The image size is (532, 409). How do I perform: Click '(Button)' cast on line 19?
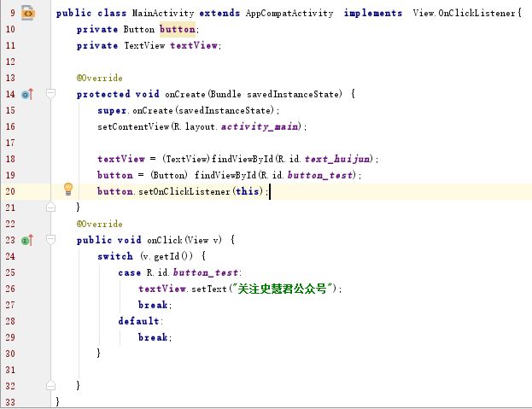tap(168, 175)
